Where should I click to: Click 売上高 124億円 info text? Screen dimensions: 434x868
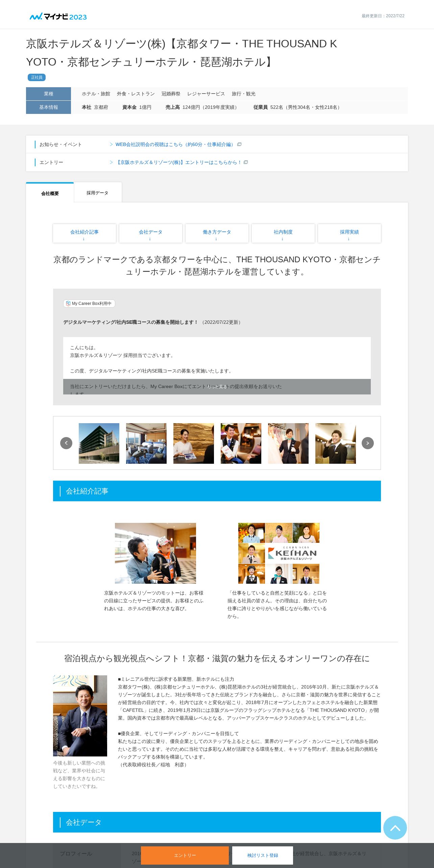(x=202, y=107)
